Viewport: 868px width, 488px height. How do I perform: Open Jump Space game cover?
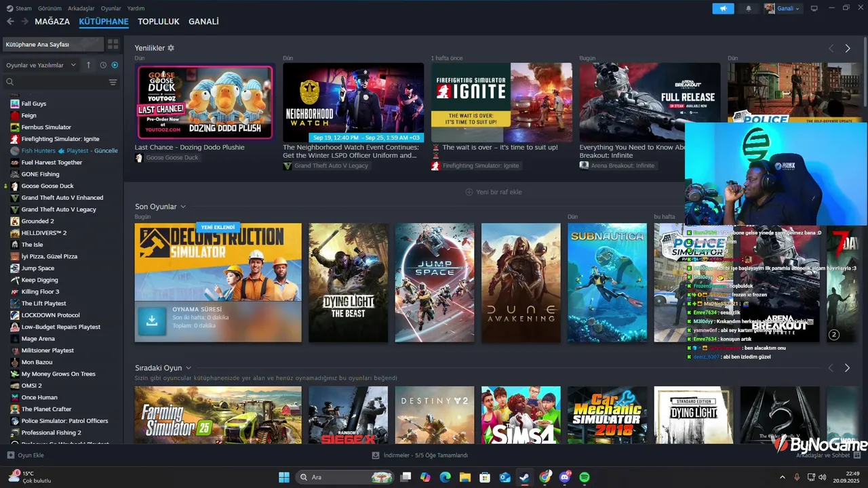point(435,283)
